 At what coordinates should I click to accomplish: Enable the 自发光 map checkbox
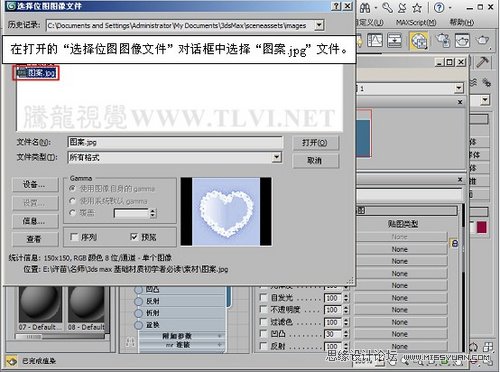click(x=263, y=298)
